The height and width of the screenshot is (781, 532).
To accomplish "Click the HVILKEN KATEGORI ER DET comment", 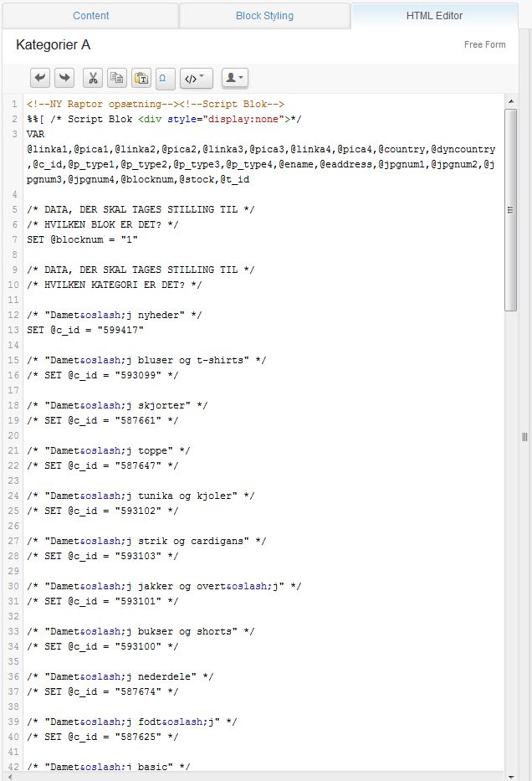I will (x=115, y=285).
